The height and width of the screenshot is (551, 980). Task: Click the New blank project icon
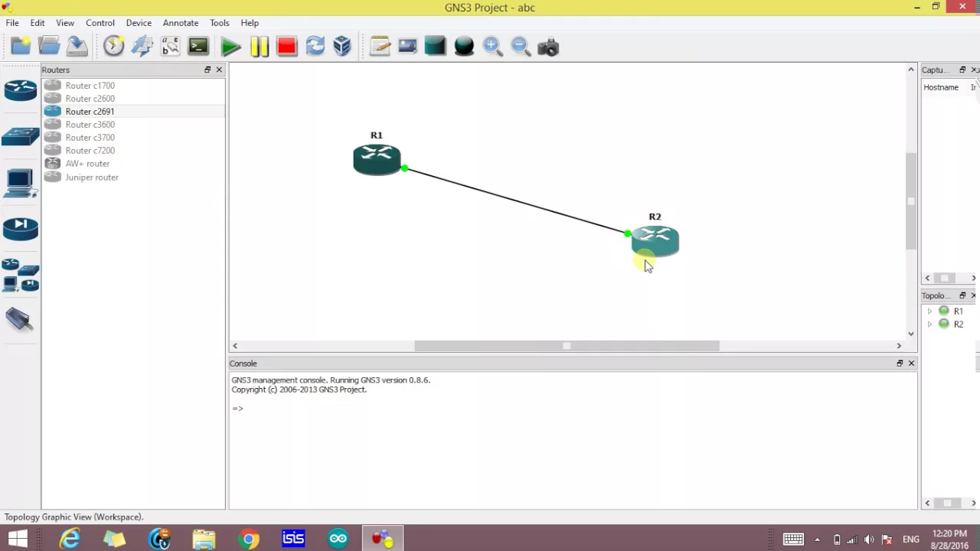point(21,47)
